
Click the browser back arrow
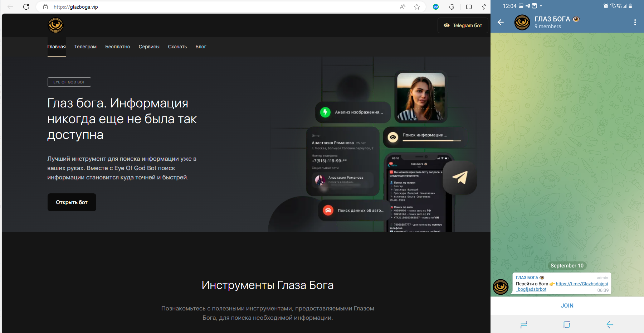(10, 7)
